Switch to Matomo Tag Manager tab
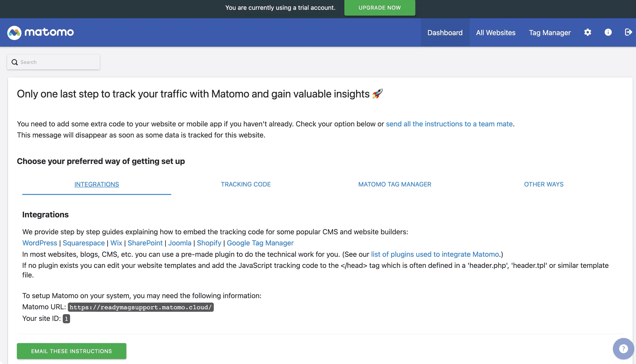Image resolution: width=636 pixels, height=364 pixels. click(395, 184)
